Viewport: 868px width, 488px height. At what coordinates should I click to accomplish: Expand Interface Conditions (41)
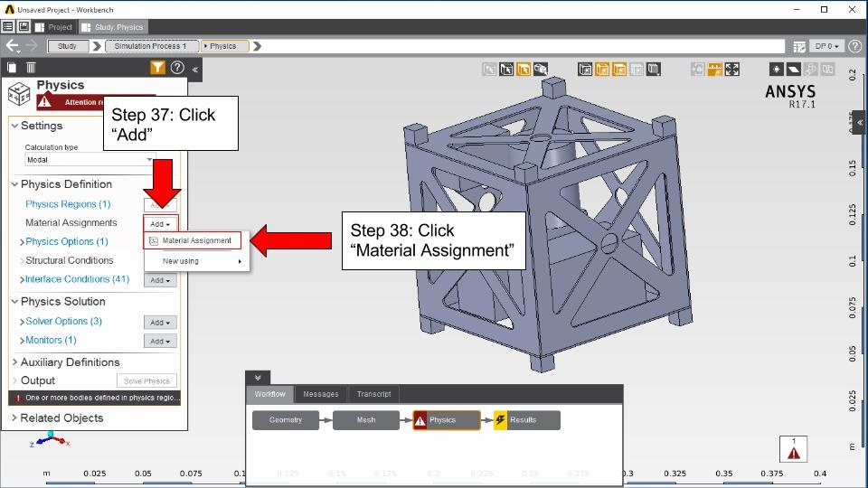[x=22, y=279]
